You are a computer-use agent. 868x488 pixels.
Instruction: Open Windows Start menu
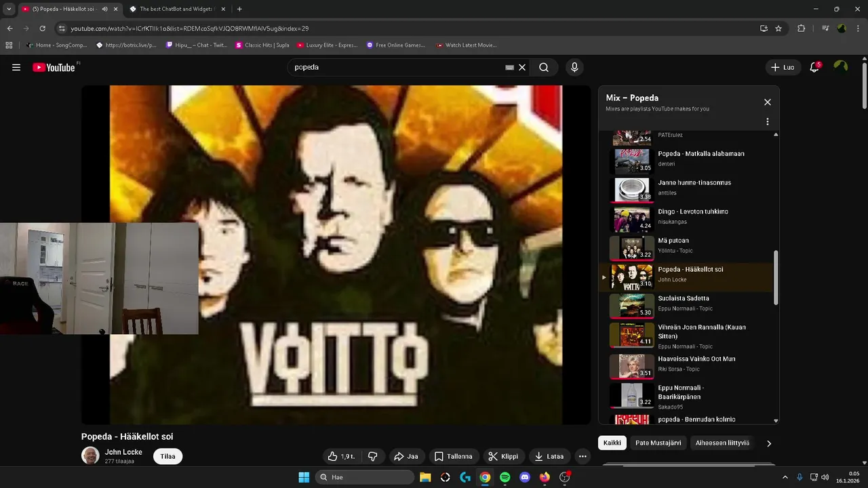coord(304,477)
